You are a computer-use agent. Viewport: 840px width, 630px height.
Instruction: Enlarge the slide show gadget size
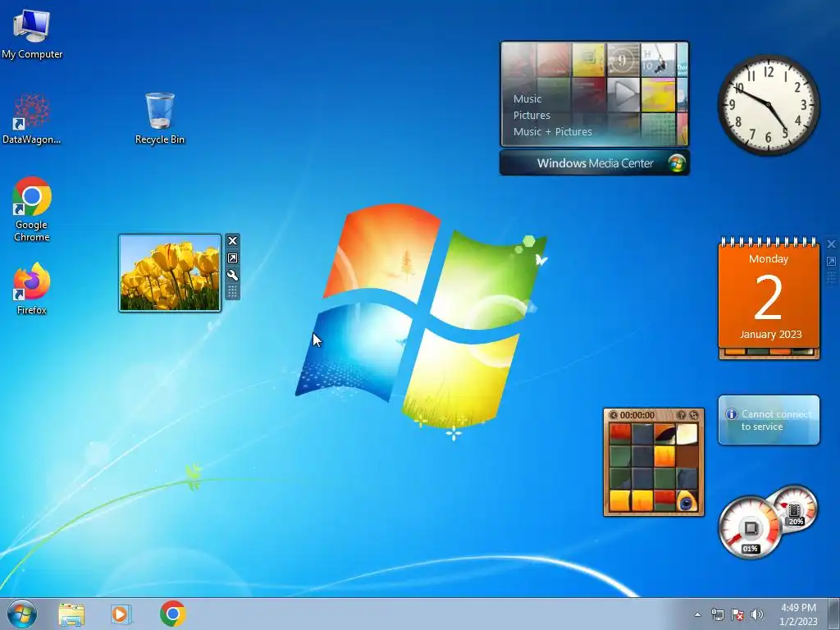point(232,258)
